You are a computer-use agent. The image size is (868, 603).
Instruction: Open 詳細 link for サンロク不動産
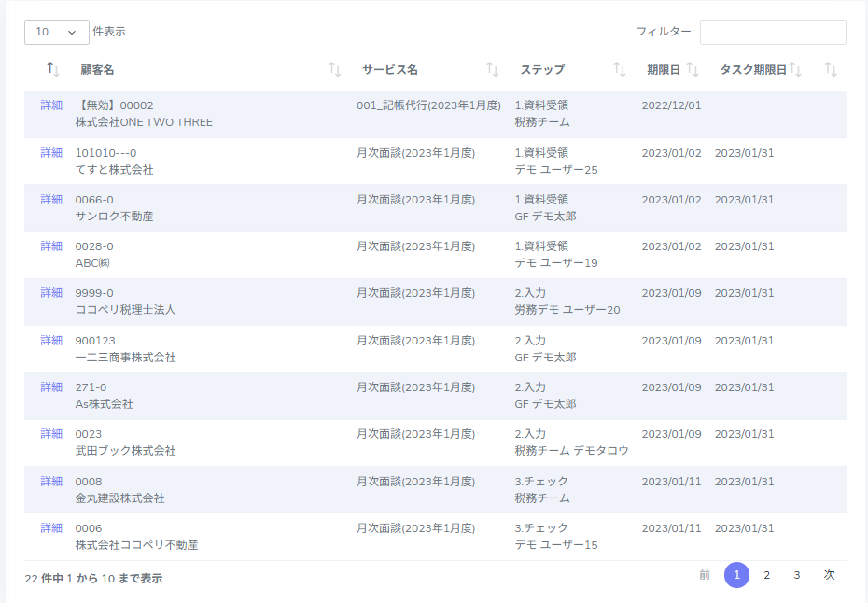tap(51, 199)
